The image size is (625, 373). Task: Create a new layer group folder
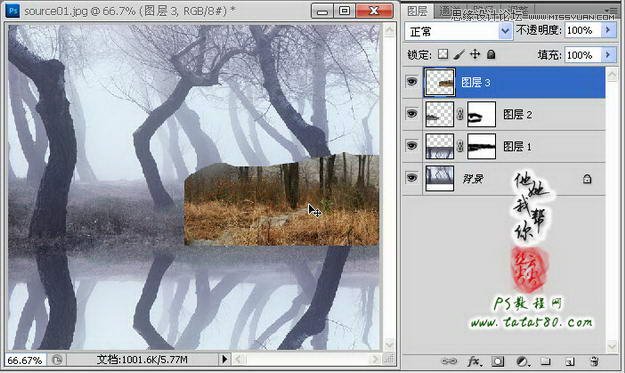[x=545, y=361]
